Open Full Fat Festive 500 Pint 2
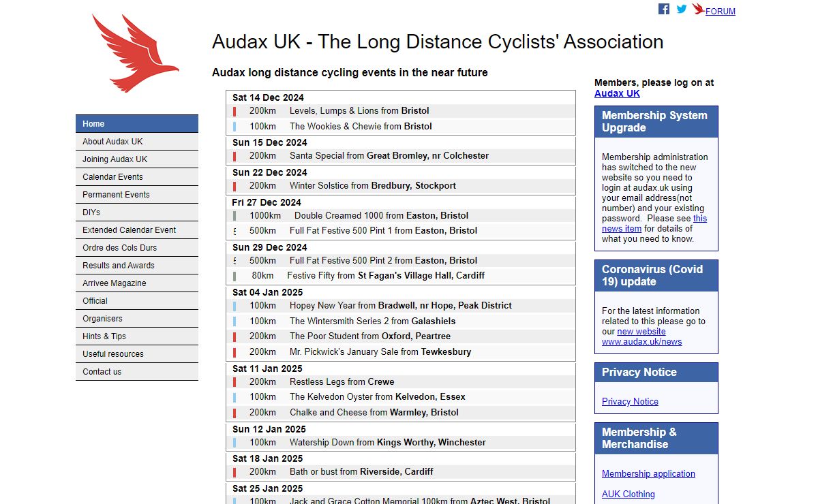Viewport: 818px width, 504px height. coord(401,261)
